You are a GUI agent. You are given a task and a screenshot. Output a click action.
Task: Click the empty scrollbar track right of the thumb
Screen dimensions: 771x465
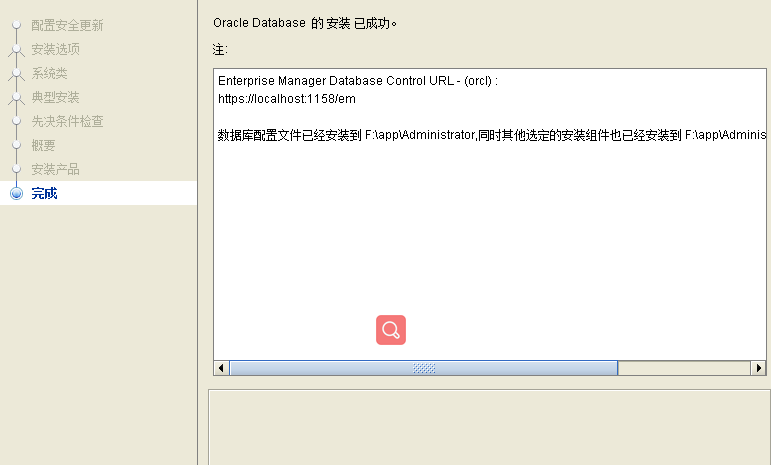(x=684, y=368)
